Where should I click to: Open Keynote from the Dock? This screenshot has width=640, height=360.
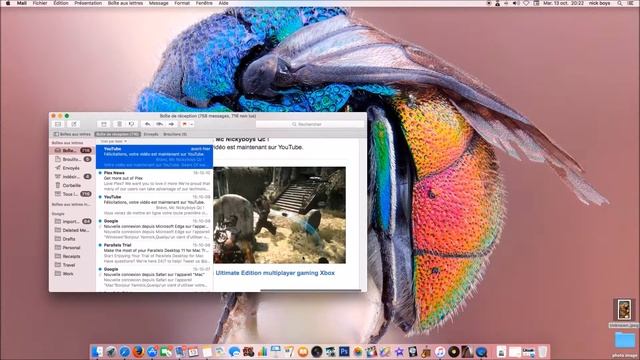coord(276,351)
